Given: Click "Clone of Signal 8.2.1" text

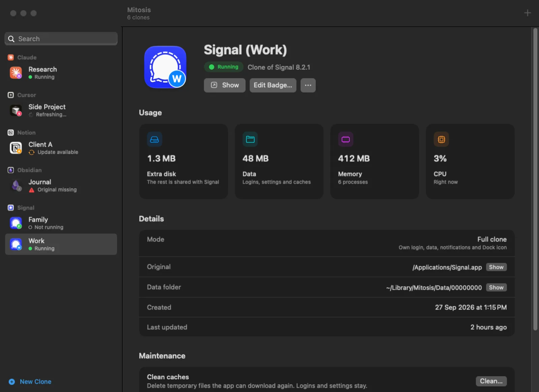Looking at the screenshot, I should pyautogui.click(x=279, y=67).
